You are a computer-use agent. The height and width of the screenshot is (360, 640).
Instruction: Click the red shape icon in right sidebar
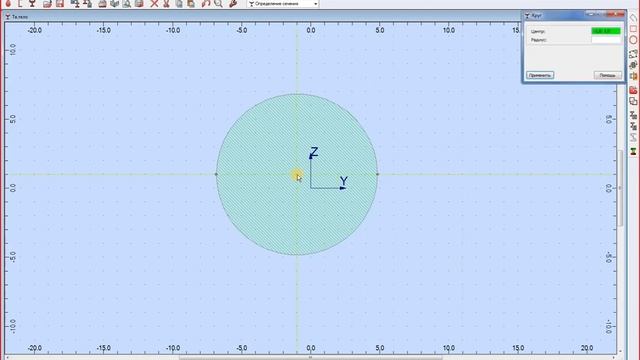point(633,90)
